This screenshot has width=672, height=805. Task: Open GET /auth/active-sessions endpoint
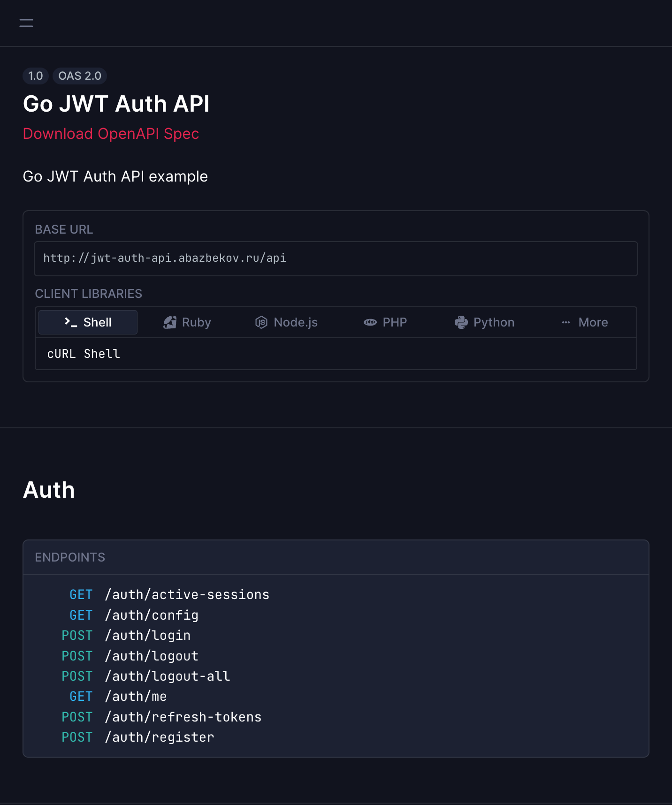coord(169,594)
